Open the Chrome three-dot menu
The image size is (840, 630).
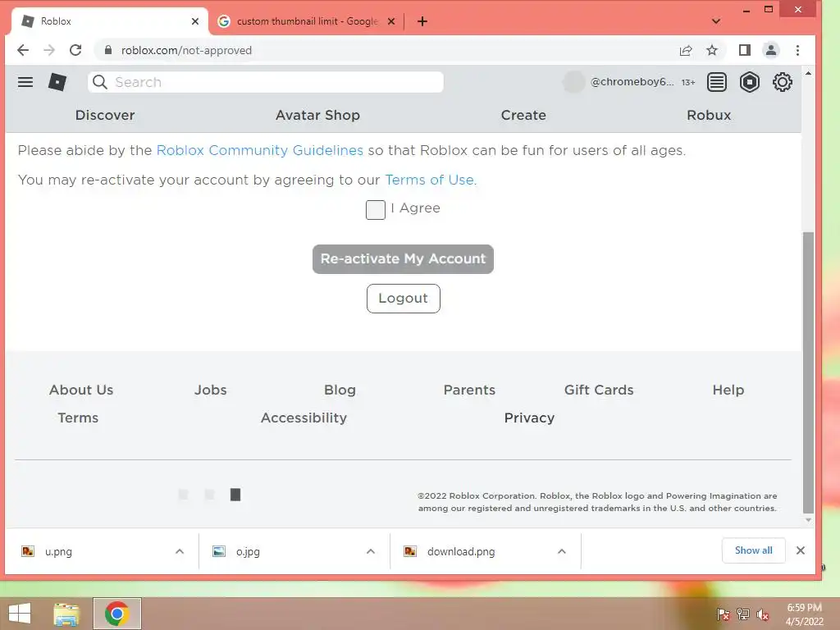[797, 50]
